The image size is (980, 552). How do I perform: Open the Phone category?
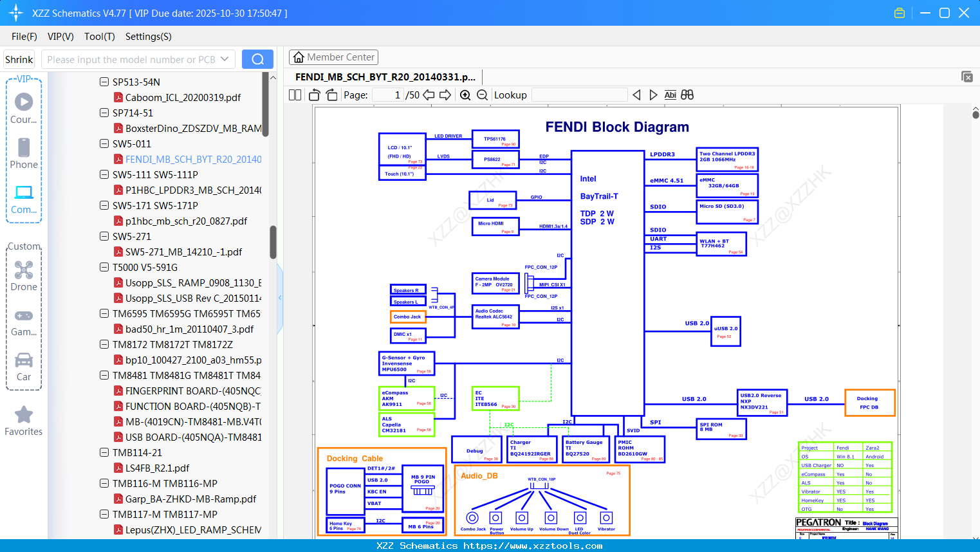click(24, 153)
